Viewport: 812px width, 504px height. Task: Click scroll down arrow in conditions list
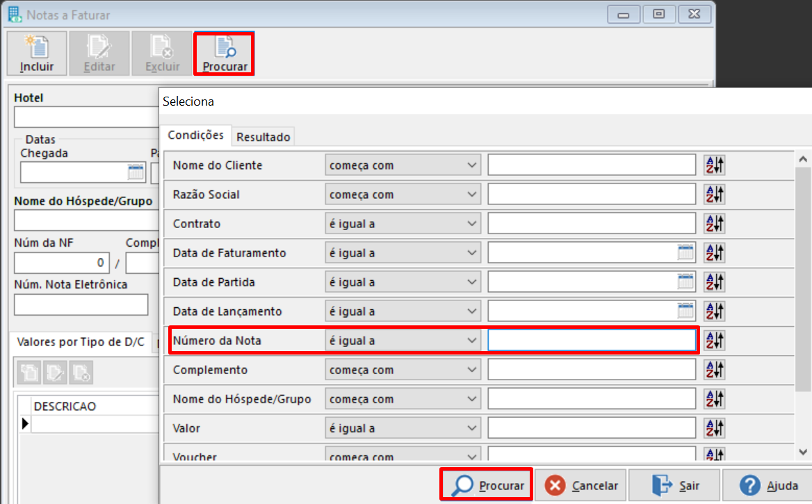tap(803, 452)
